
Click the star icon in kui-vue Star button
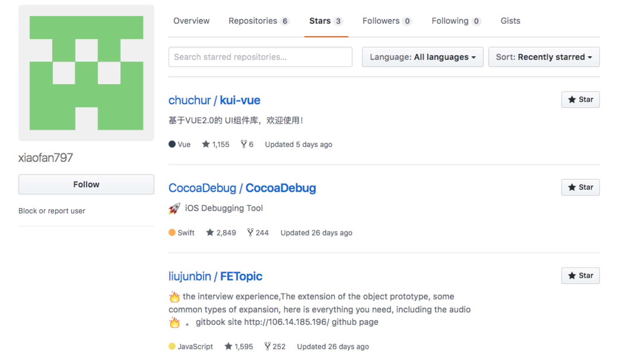572,100
